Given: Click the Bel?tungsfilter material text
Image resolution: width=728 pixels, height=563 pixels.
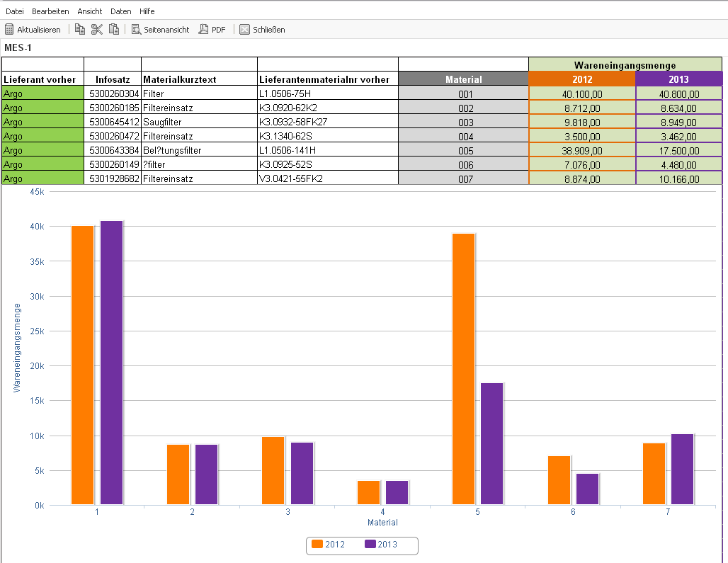Looking at the screenshot, I should (x=172, y=150).
